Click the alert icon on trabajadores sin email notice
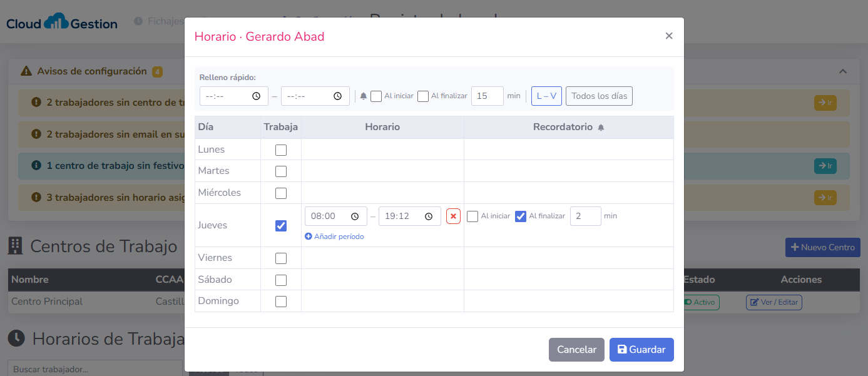 tap(36, 134)
